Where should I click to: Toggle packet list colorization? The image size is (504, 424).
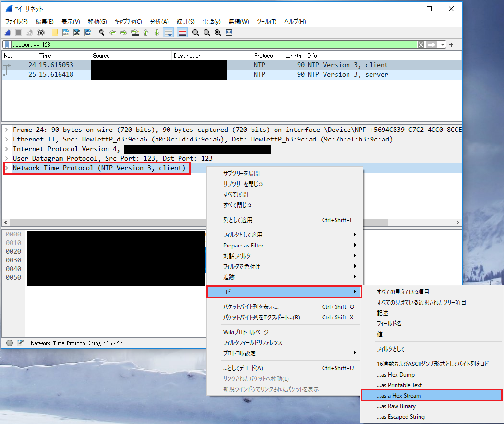click(182, 33)
